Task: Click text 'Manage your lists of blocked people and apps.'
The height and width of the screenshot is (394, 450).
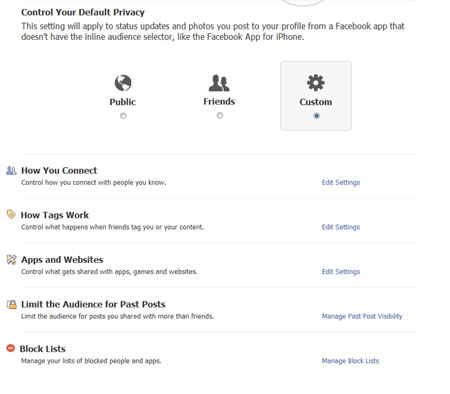Action: (91, 361)
